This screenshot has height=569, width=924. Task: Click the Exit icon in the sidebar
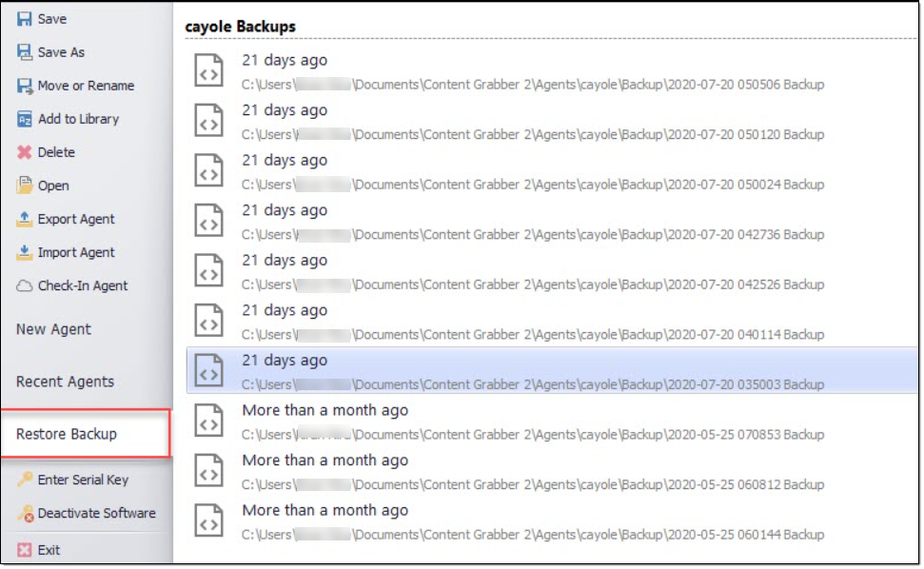[x=25, y=550]
